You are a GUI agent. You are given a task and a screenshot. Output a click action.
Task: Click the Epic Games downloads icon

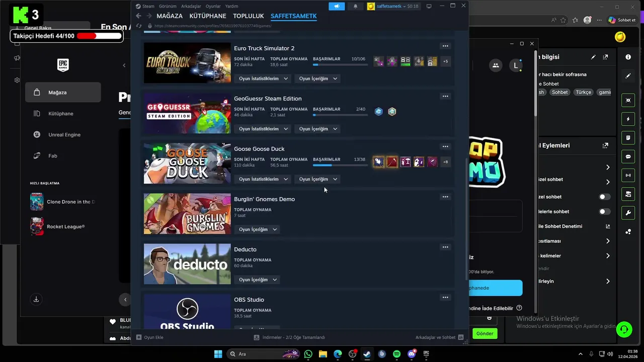click(x=36, y=299)
